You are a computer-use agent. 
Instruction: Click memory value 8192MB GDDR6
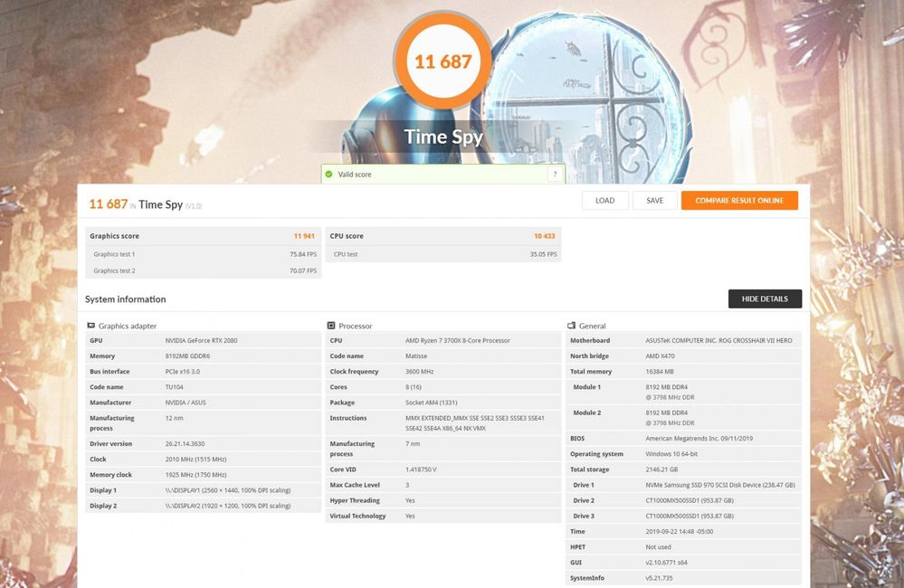(x=187, y=356)
